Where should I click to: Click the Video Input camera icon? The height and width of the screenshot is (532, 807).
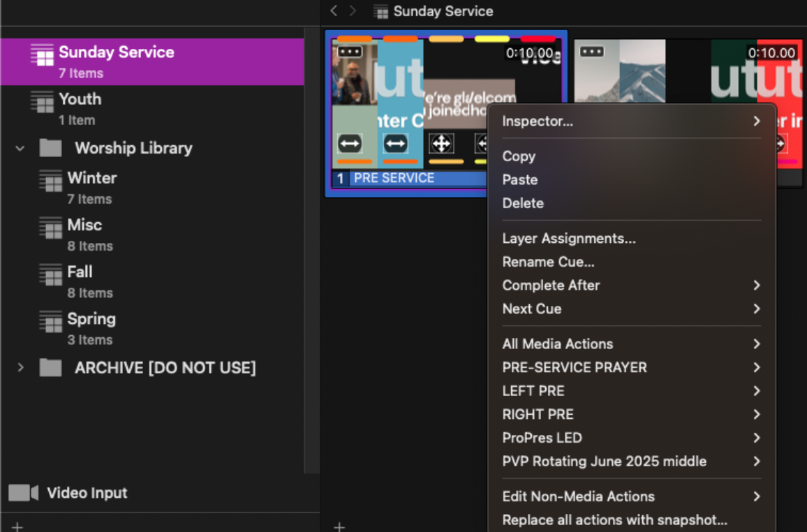coord(23,493)
